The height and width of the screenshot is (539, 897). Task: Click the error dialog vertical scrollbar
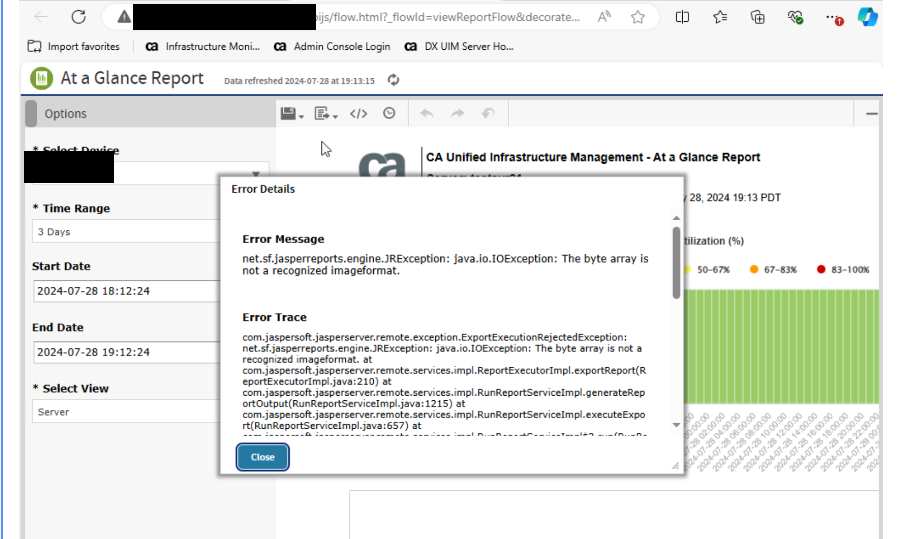(676, 262)
